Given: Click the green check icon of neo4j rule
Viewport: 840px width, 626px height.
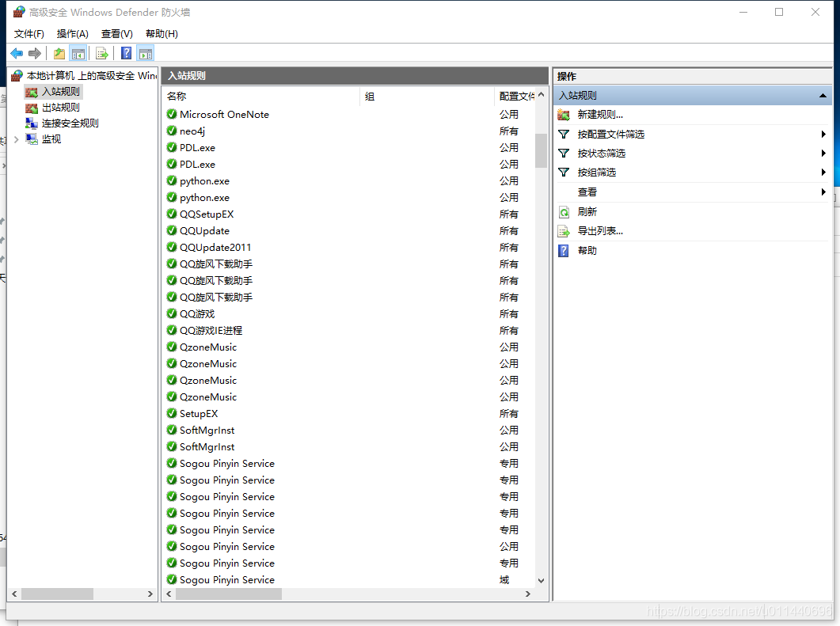Looking at the screenshot, I should coord(172,131).
